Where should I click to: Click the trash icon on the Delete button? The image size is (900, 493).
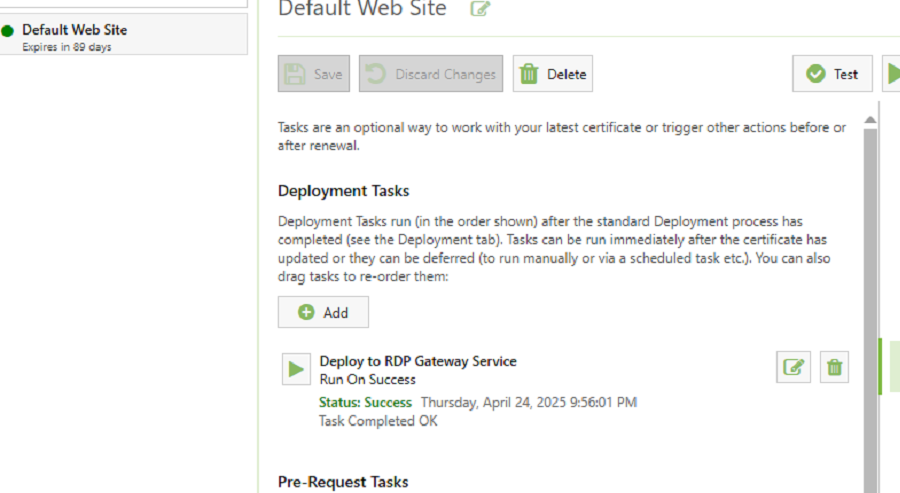(x=529, y=74)
